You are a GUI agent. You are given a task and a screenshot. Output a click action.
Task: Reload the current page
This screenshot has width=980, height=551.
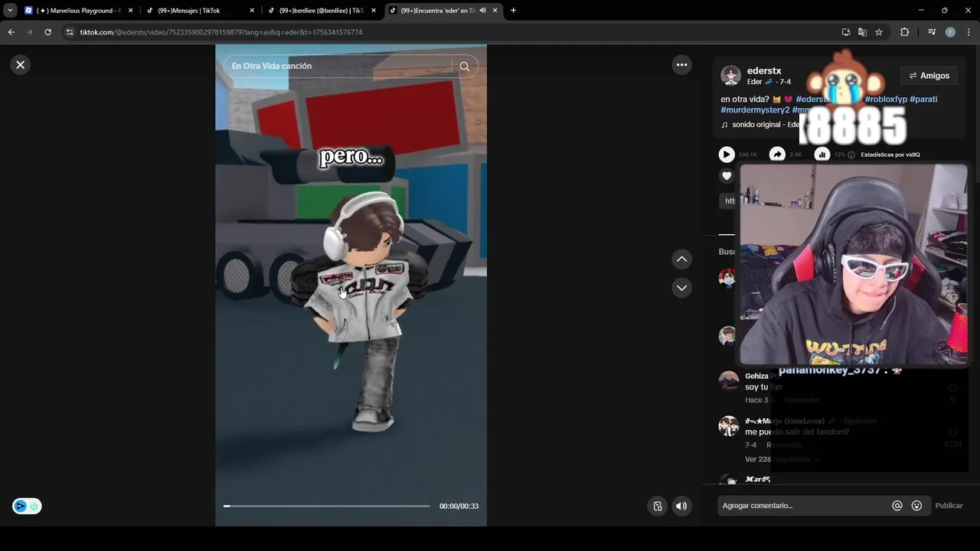(47, 32)
